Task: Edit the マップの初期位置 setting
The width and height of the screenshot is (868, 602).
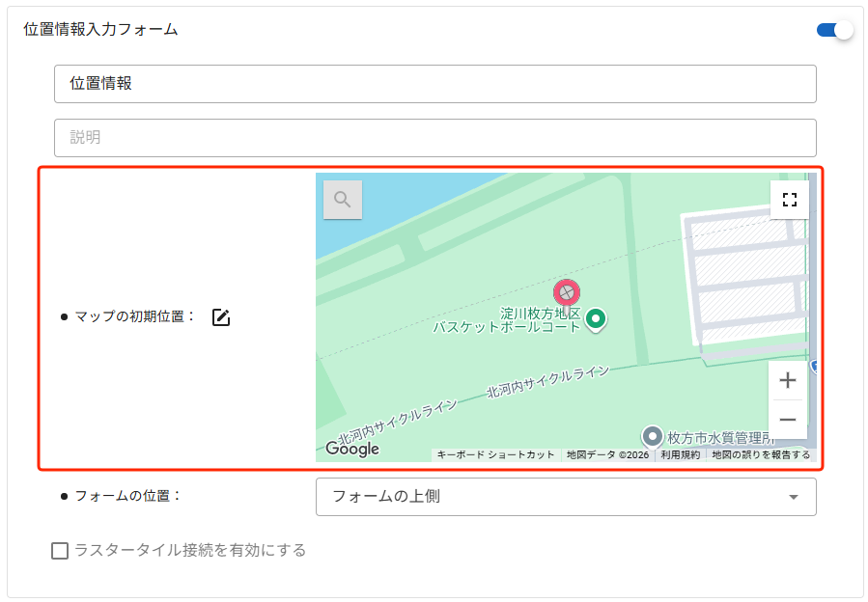Action: tap(221, 317)
